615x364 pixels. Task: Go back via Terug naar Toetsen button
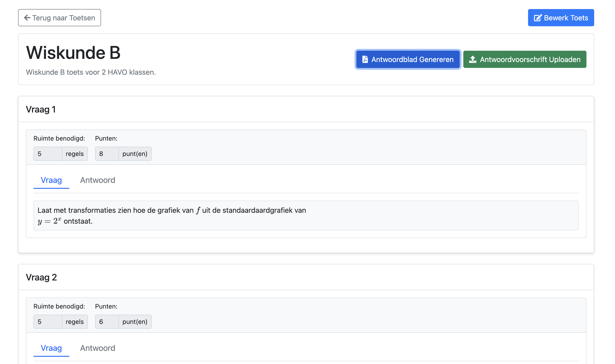[x=60, y=18]
